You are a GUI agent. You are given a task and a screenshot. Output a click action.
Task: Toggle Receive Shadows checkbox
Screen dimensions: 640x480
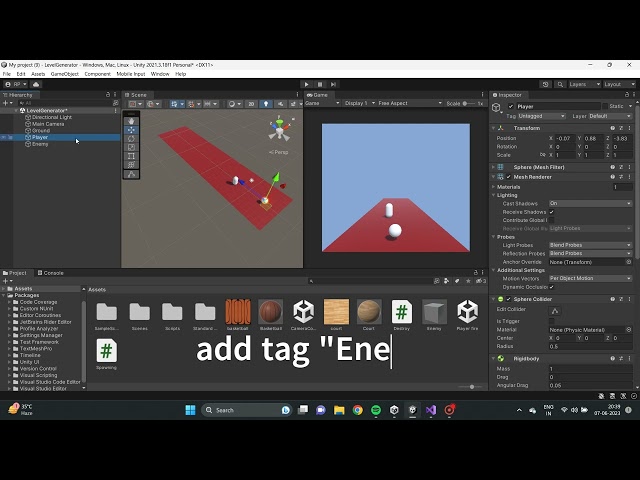coord(552,212)
